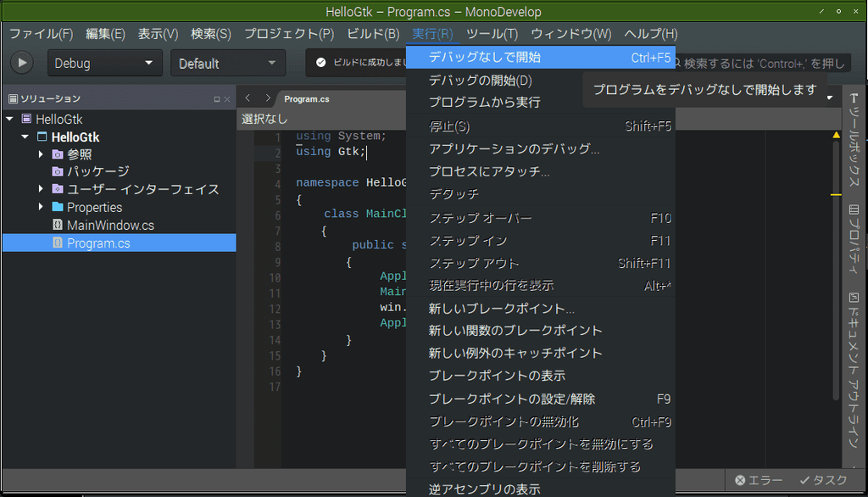Click the HelloGtk project icon
Viewport: 868px width, 497px height.
[42, 137]
